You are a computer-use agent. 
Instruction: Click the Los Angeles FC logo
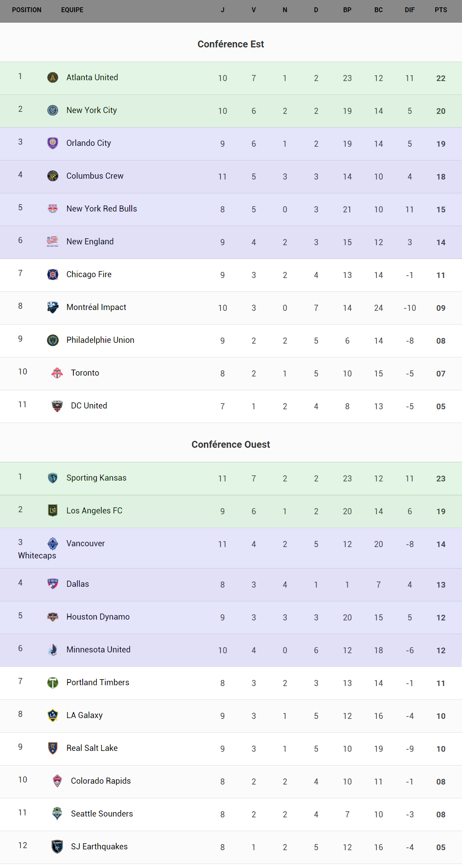click(53, 511)
